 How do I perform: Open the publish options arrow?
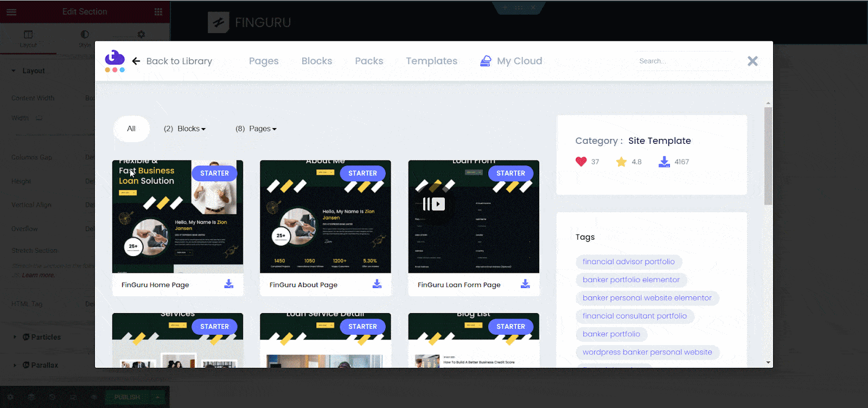point(157,397)
